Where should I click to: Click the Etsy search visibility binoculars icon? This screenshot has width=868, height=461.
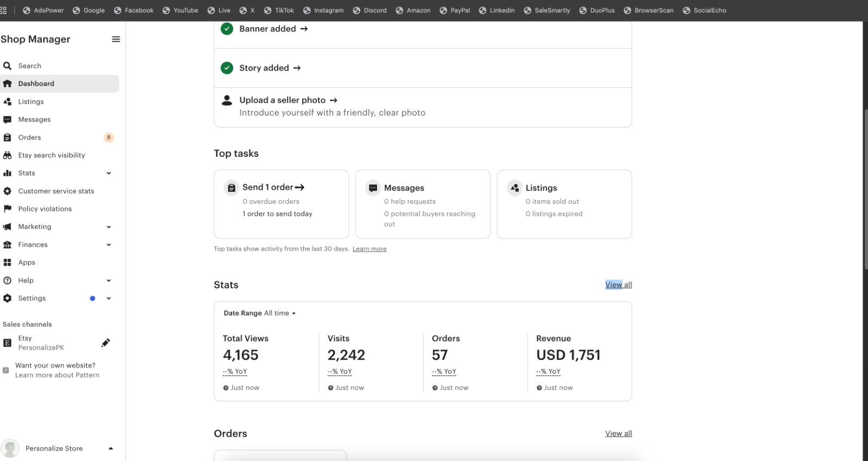click(x=7, y=155)
